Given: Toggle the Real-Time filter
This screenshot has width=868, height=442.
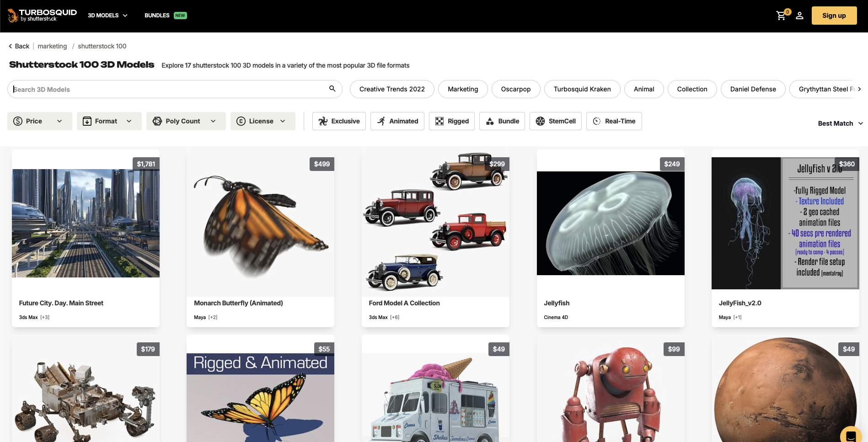Looking at the screenshot, I should click(x=614, y=121).
